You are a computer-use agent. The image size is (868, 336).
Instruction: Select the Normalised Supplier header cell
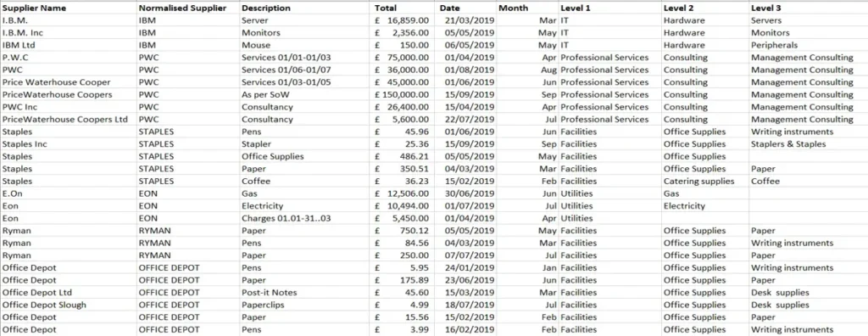click(188, 8)
